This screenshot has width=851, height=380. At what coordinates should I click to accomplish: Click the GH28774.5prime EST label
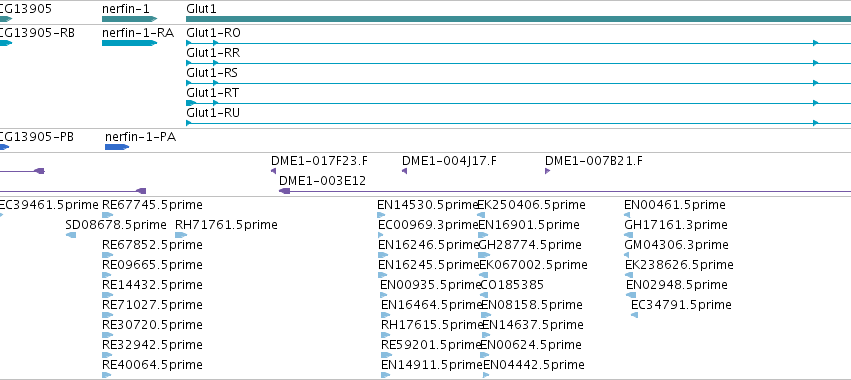(x=530, y=245)
